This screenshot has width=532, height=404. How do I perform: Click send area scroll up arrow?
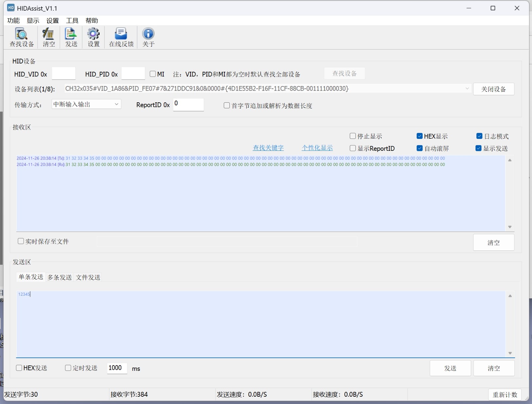(x=510, y=296)
